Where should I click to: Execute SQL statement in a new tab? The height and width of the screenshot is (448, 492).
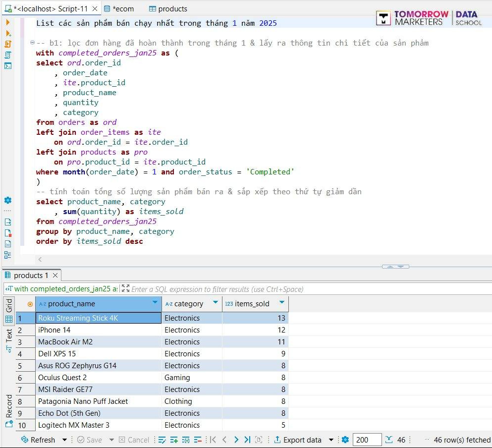(8, 33)
